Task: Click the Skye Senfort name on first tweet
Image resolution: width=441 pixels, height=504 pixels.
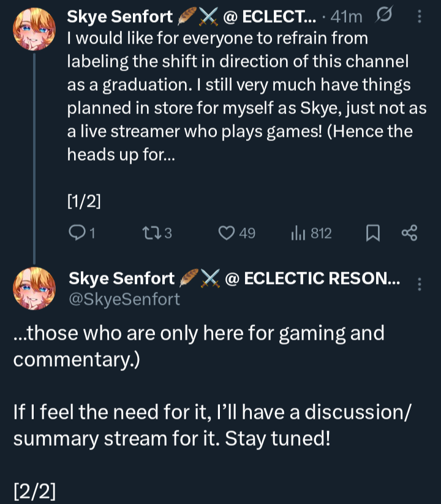Action: coord(120,17)
